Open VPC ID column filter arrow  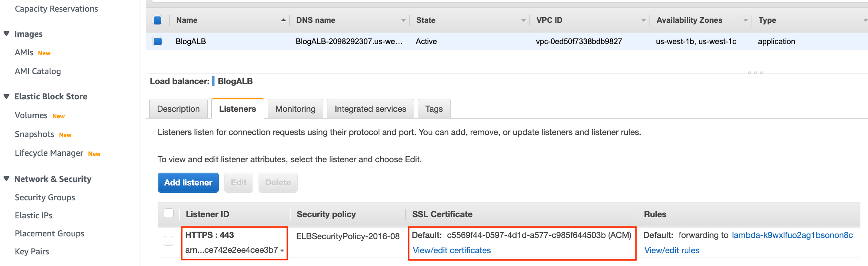pos(643,20)
